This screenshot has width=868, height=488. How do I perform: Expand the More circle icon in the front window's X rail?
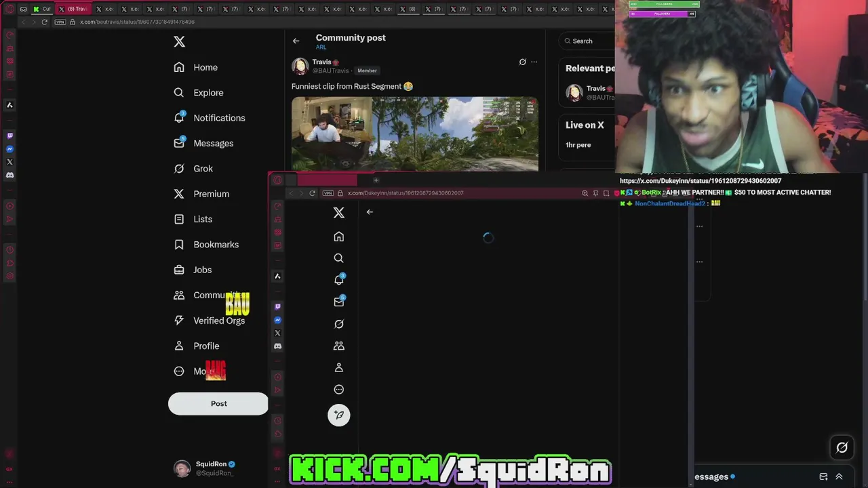[339, 389]
